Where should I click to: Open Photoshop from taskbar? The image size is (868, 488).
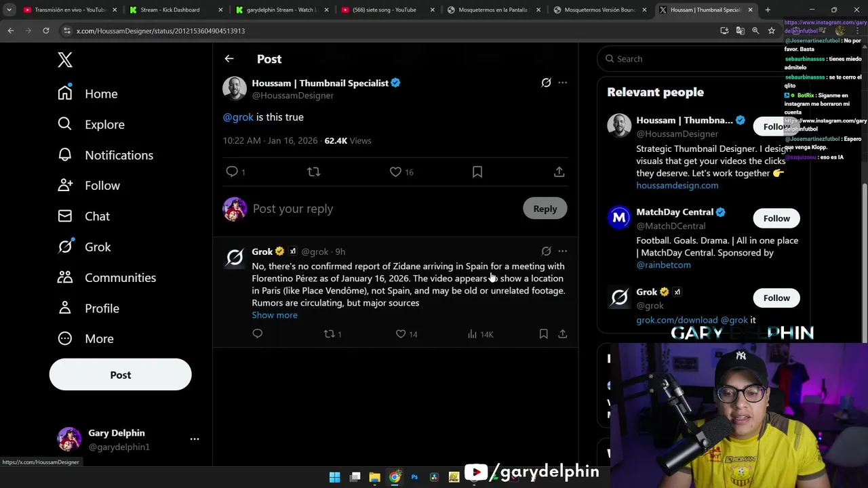414,477
